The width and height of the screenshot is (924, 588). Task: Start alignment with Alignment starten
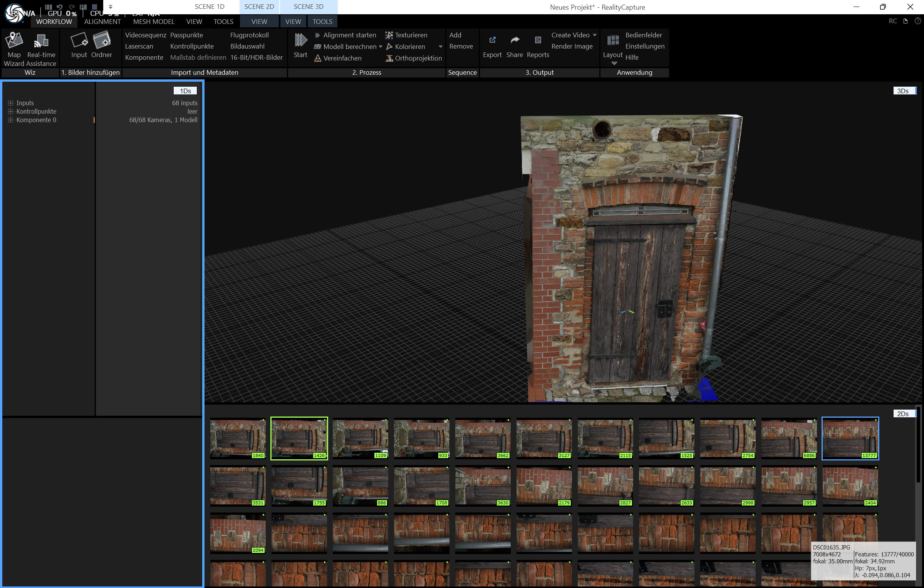click(345, 35)
